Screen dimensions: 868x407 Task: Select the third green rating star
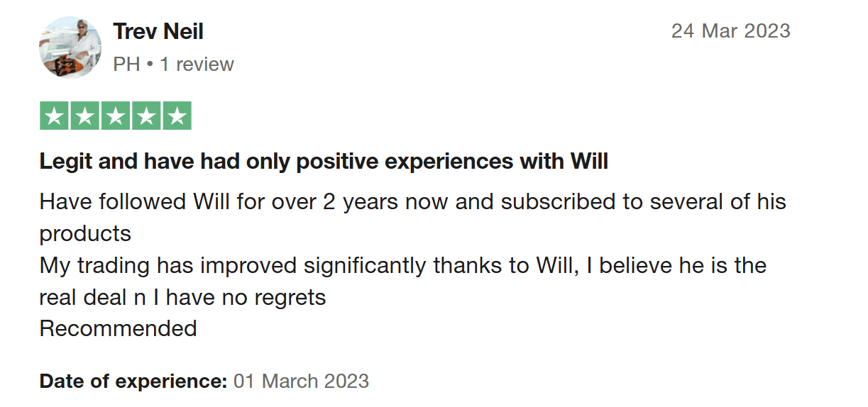(x=116, y=116)
